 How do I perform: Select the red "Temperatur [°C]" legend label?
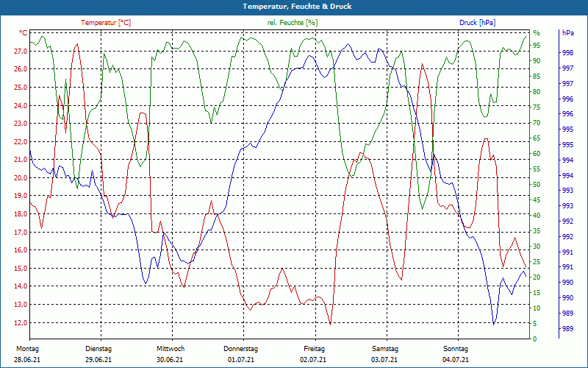click(x=106, y=23)
